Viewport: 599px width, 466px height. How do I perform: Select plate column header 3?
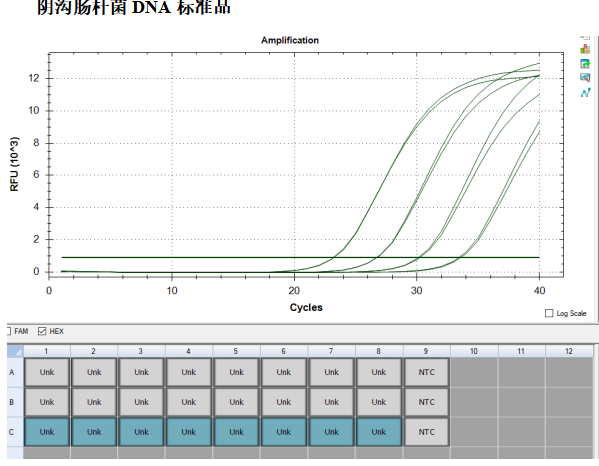pyautogui.click(x=141, y=351)
